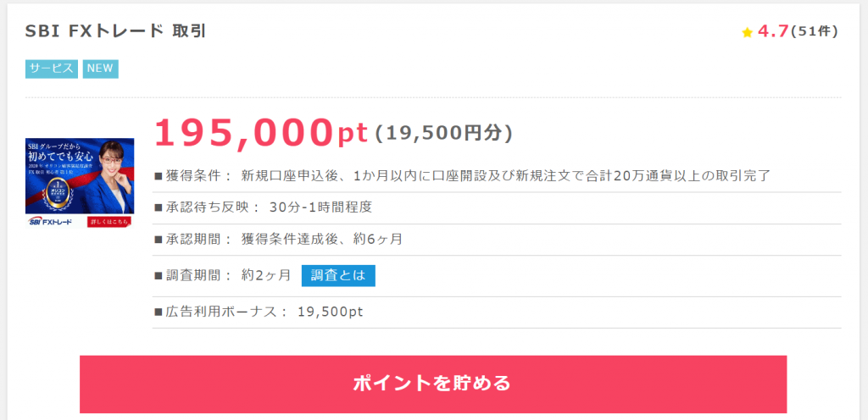Open the SBI FXトレード banner image

click(80, 183)
